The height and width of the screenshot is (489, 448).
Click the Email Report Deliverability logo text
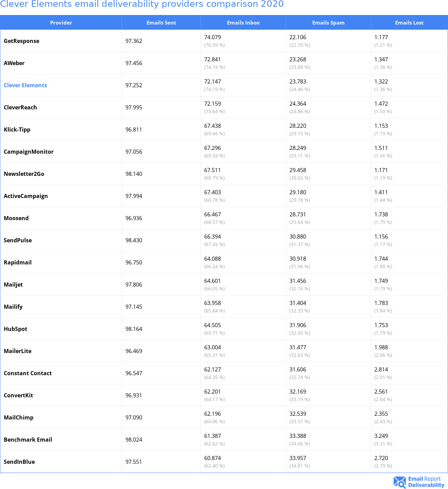tap(426, 482)
